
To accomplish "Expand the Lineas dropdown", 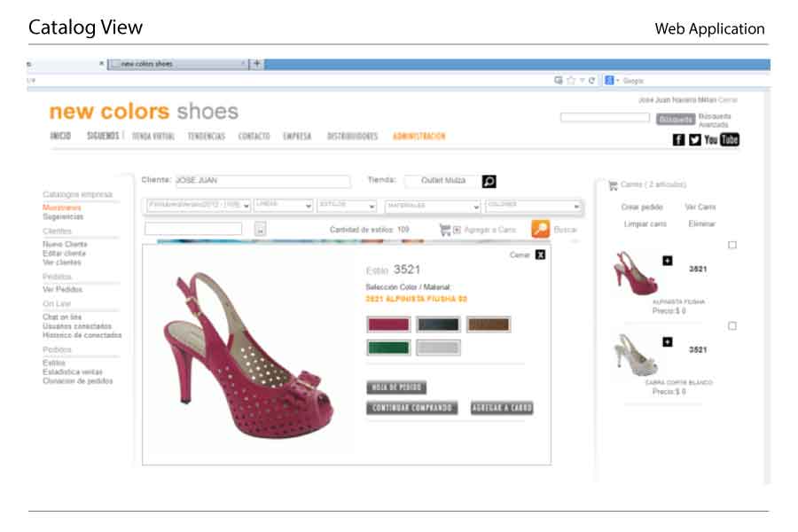I will [x=283, y=206].
